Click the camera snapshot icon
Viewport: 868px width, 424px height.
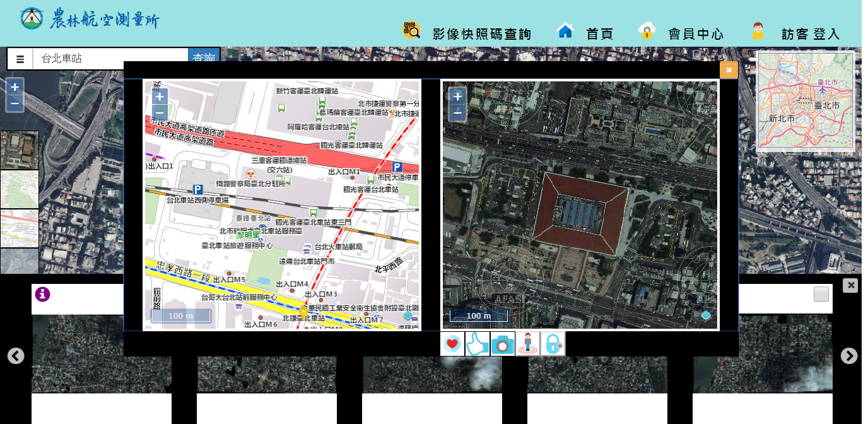(x=503, y=344)
